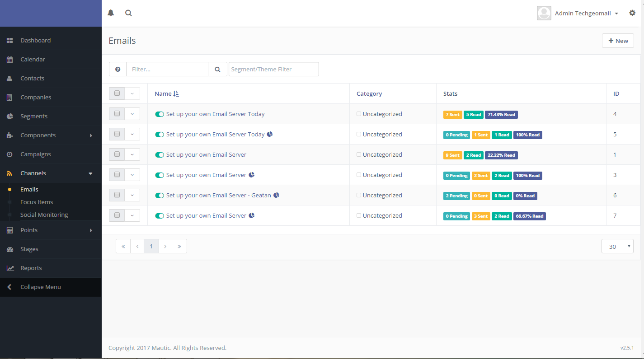This screenshot has height=359, width=644.
Task: Open Contacts in the sidebar
Action: (32, 79)
